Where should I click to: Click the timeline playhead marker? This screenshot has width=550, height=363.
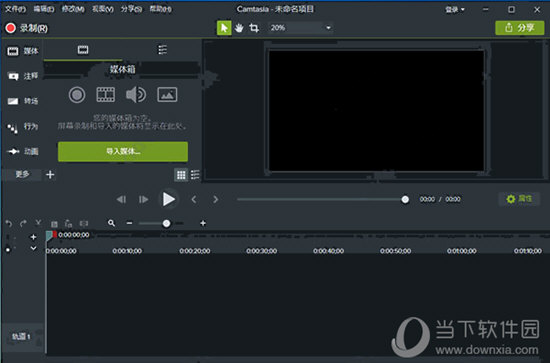[51, 235]
